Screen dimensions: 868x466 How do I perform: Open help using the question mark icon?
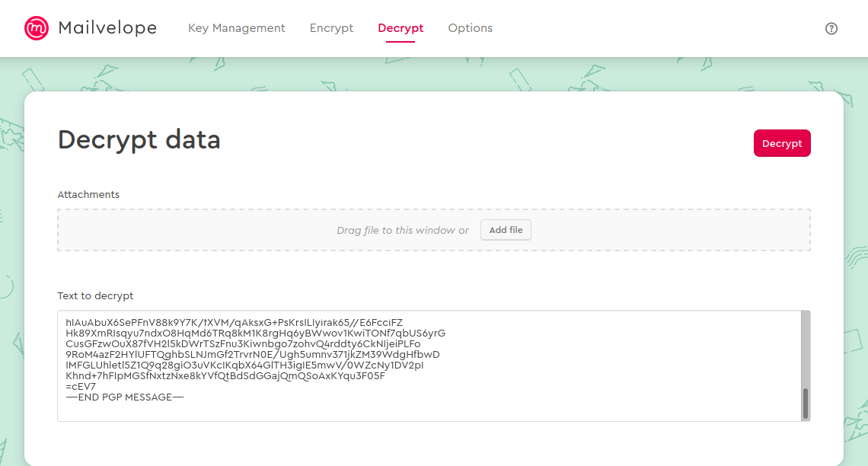point(831,28)
